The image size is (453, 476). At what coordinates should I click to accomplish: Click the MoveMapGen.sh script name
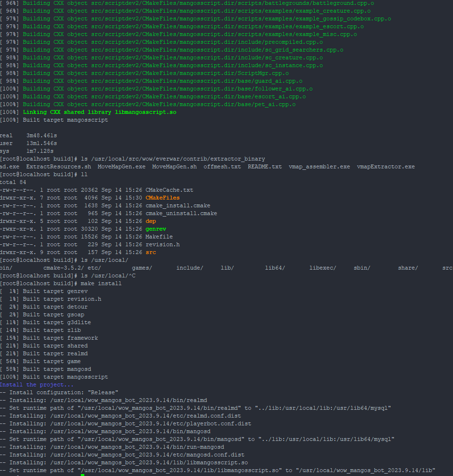click(x=174, y=166)
